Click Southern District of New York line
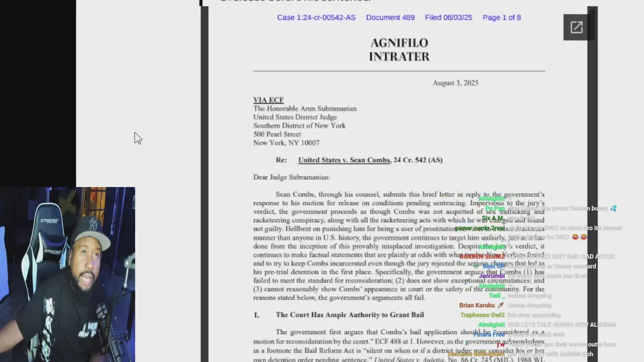The width and height of the screenshot is (644, 362). coord(299,126)
